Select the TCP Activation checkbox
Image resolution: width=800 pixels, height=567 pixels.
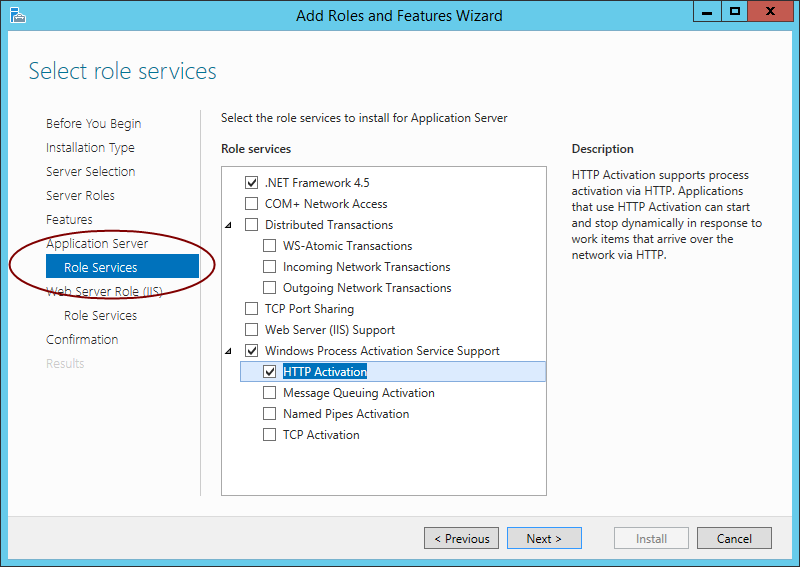(x=269, y=435)
